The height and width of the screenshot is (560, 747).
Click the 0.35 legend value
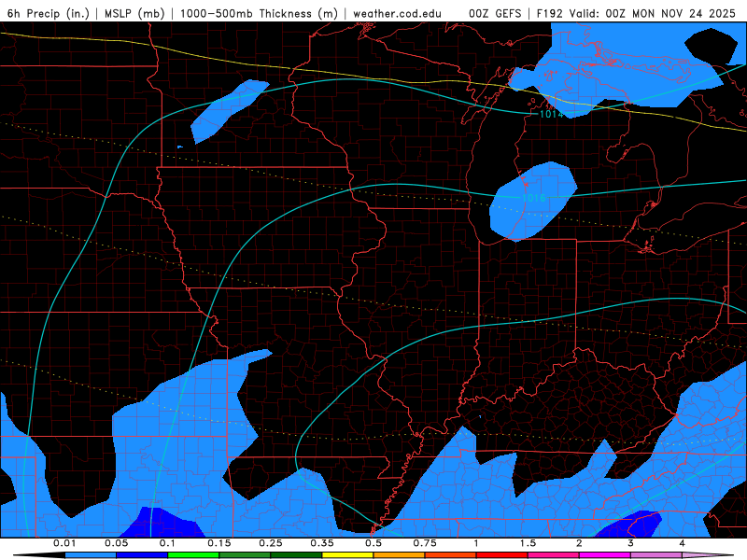[x=322, y=543]
